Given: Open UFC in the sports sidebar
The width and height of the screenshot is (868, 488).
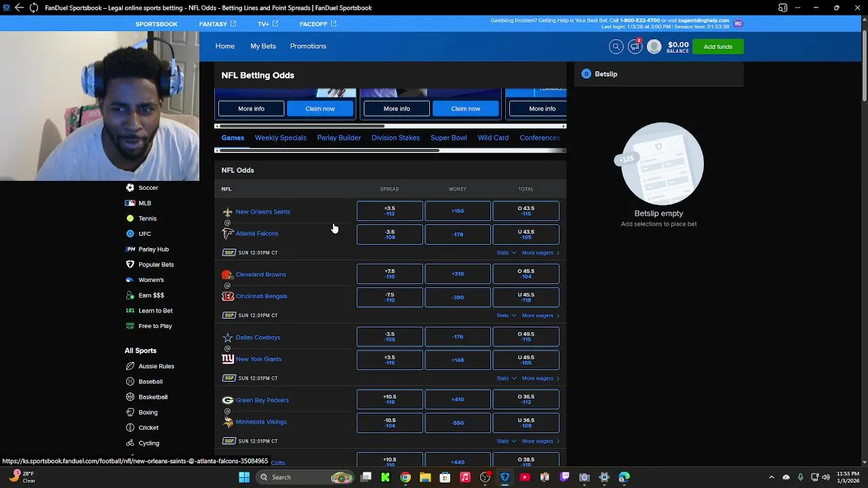Looking at the screenshot, I should click(138, 234).
